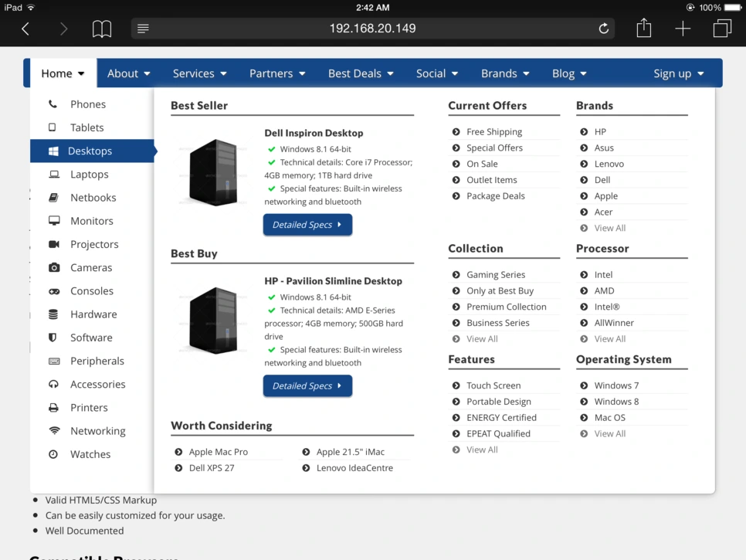
Task: Select Monitors in the category sidebar
Action: [x=93, y=221]
